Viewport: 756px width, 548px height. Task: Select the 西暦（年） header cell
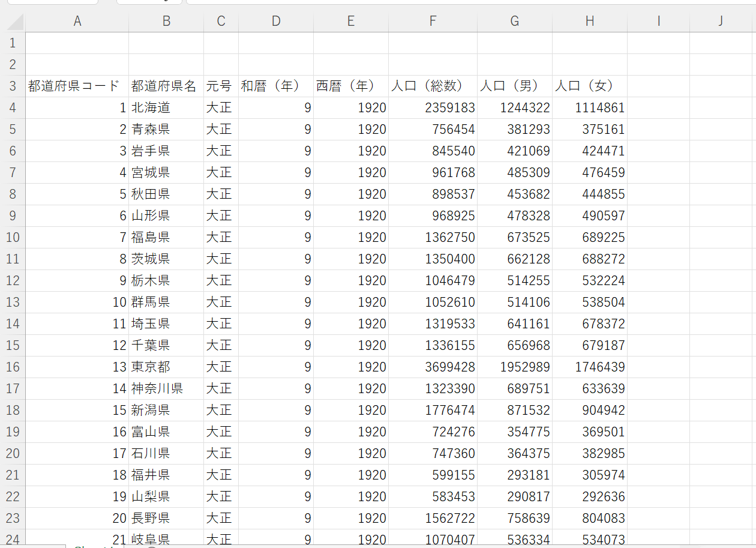350,85
